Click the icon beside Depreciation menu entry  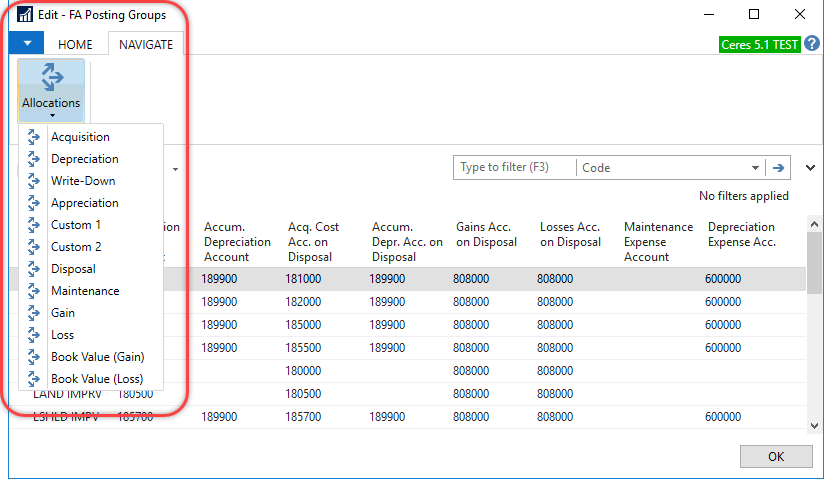click(x=35, y=159)
